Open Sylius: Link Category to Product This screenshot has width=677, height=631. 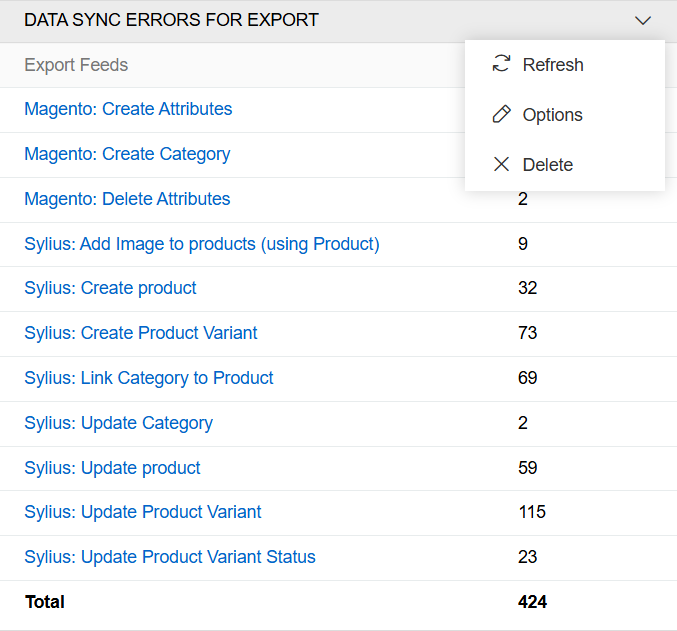[149, 378]
